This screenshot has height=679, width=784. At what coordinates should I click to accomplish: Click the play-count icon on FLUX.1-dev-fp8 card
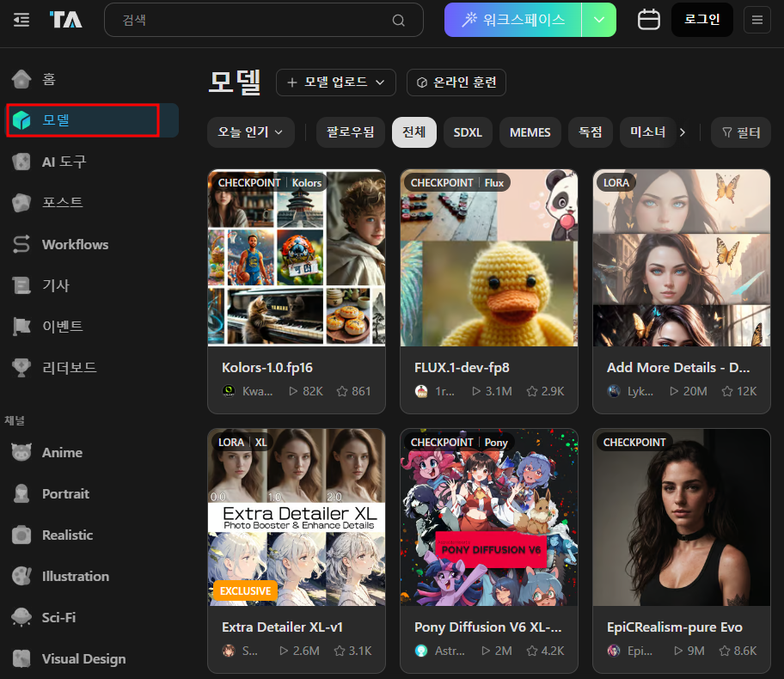point(476,391)
